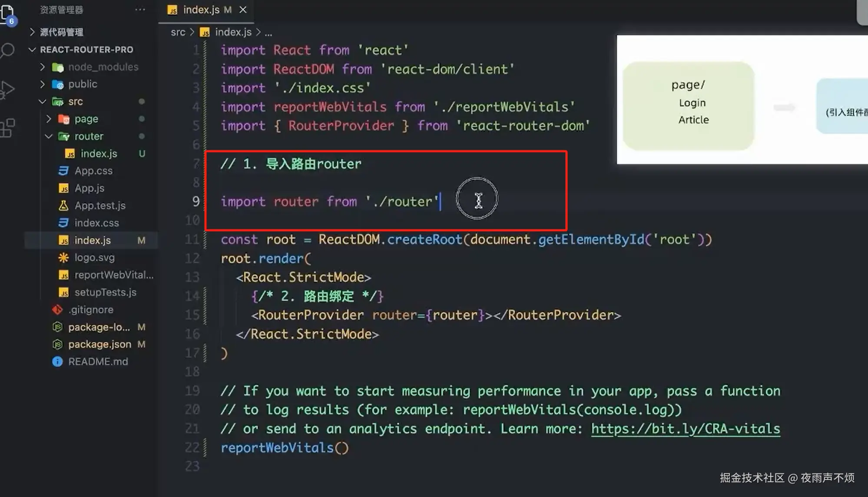Close the index.js editor tab
Image resolution: width=868 pixels, height=497 pixels.
pos(243,10)
